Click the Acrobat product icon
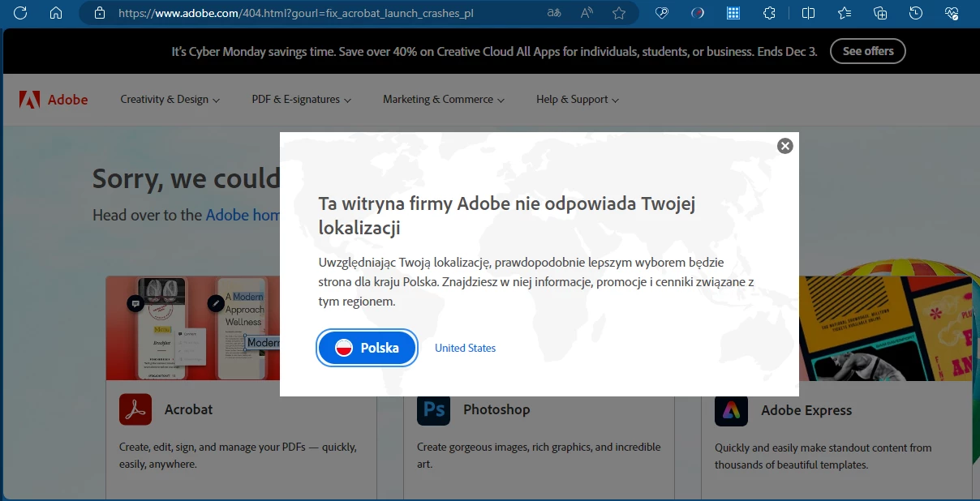Screen dimensions: 980x501 pos(135,409)
